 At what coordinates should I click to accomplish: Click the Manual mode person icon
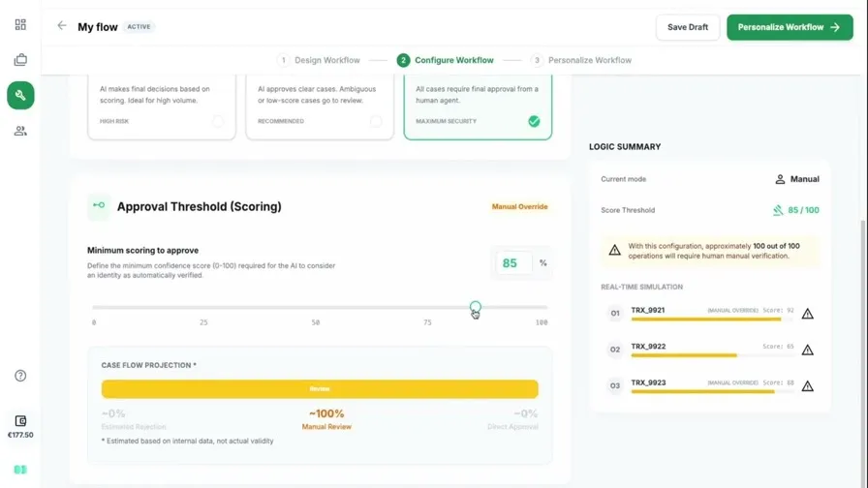click(780, 179)
